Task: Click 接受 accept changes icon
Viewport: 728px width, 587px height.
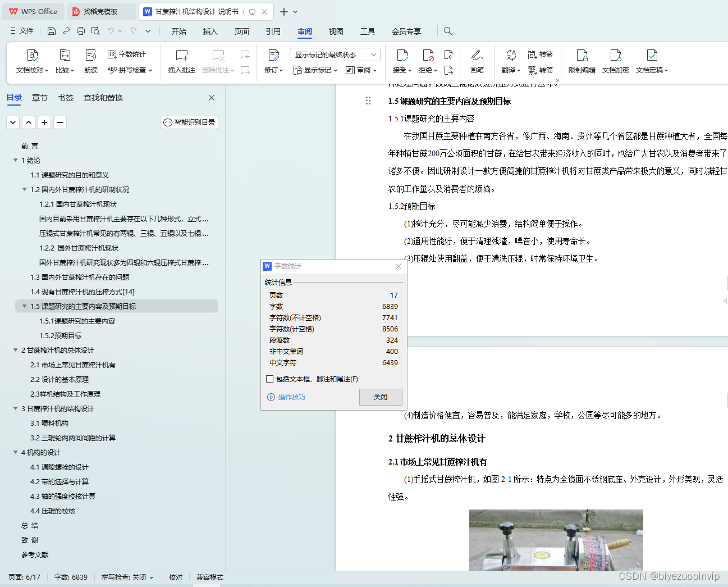Action: [x=402, y=55]
